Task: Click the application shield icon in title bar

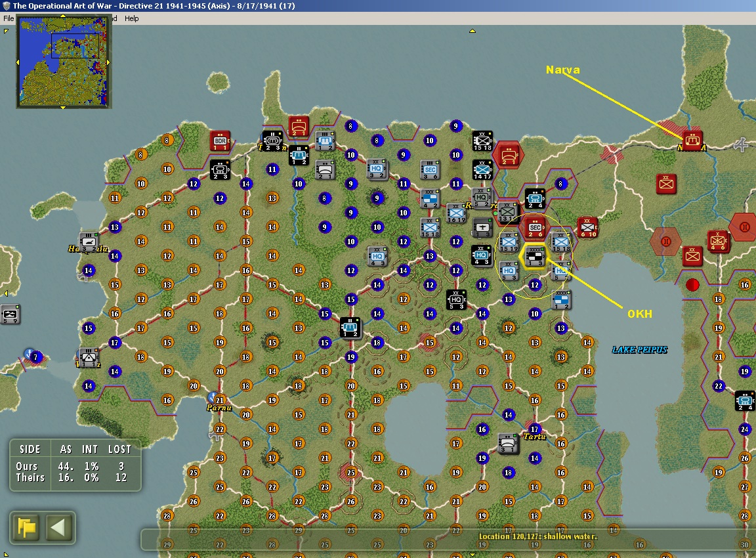Action: tap(7, 6)
